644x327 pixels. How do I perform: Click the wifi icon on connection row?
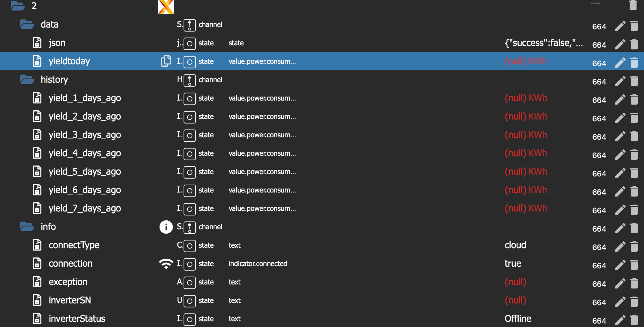point(166,263)
